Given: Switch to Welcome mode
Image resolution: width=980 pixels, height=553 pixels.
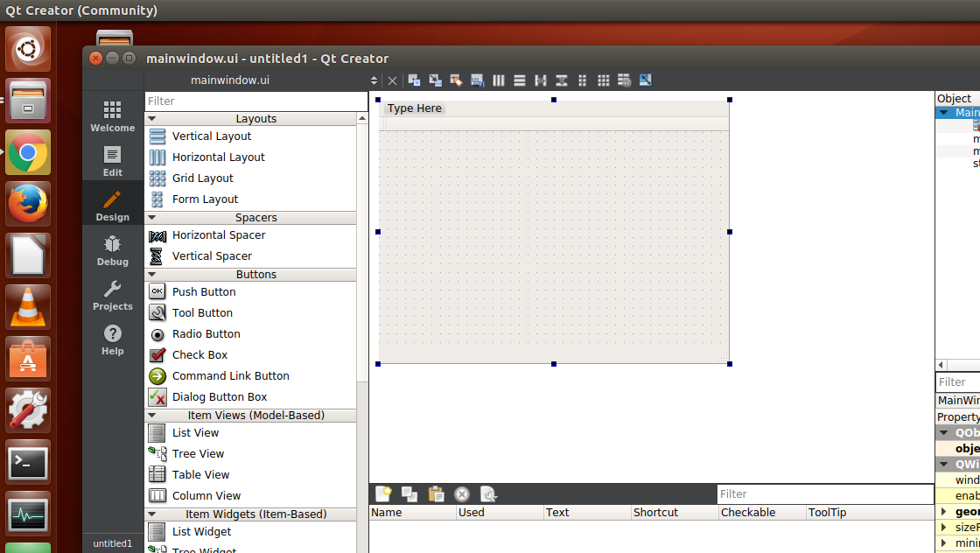Looking at the screenshot, I should [113, 116].
